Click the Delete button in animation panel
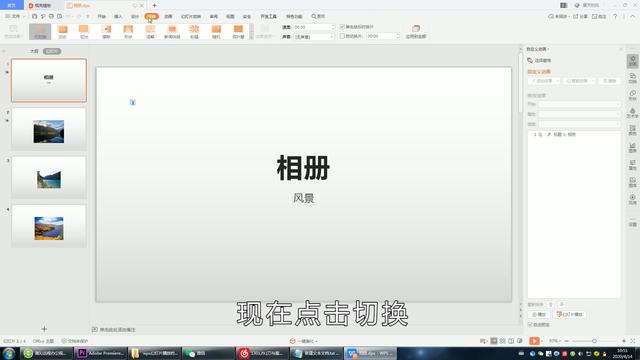This screenshot has width=640, height=360. 610,81
